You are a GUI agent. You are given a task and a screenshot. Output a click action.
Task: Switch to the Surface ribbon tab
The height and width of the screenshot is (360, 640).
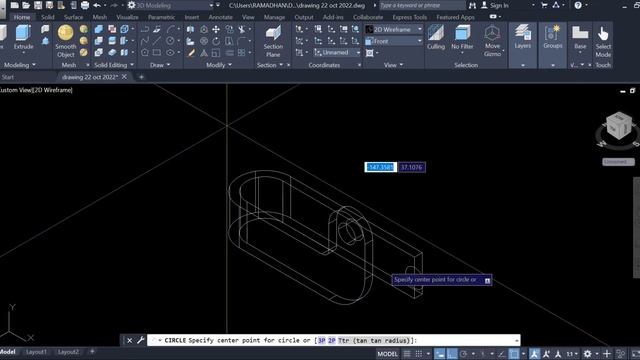[73, 17]
